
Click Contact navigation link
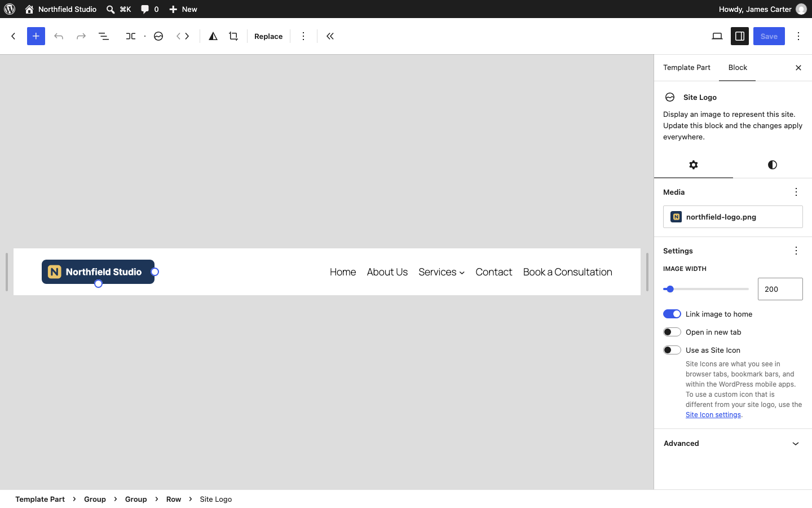click(x=494, y=272)
